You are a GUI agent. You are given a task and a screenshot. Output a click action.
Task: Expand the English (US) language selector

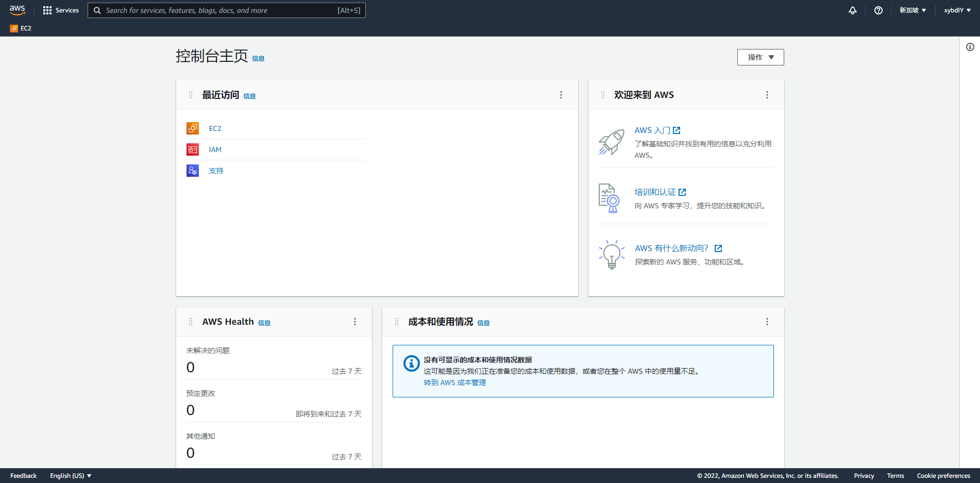tap(71, 476)
